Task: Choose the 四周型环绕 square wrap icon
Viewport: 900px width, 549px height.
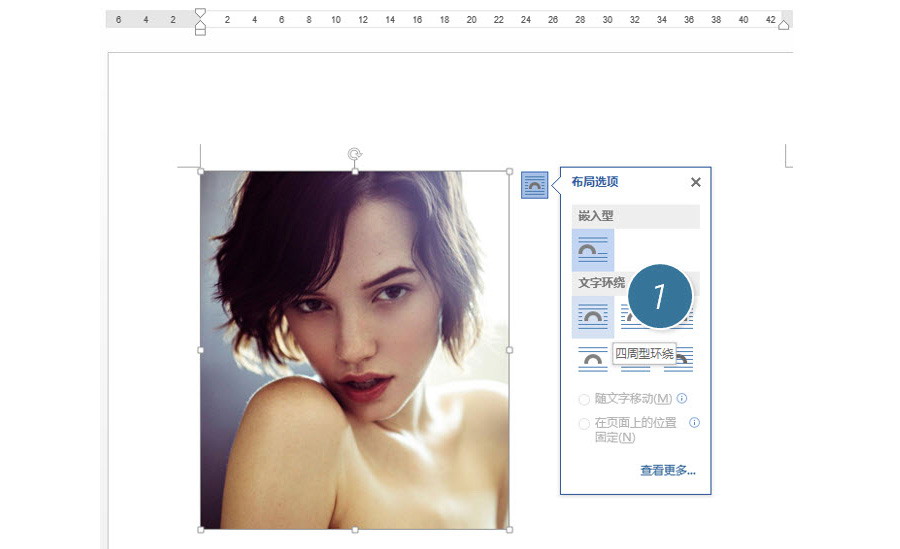Action: (x=593, y=317)
